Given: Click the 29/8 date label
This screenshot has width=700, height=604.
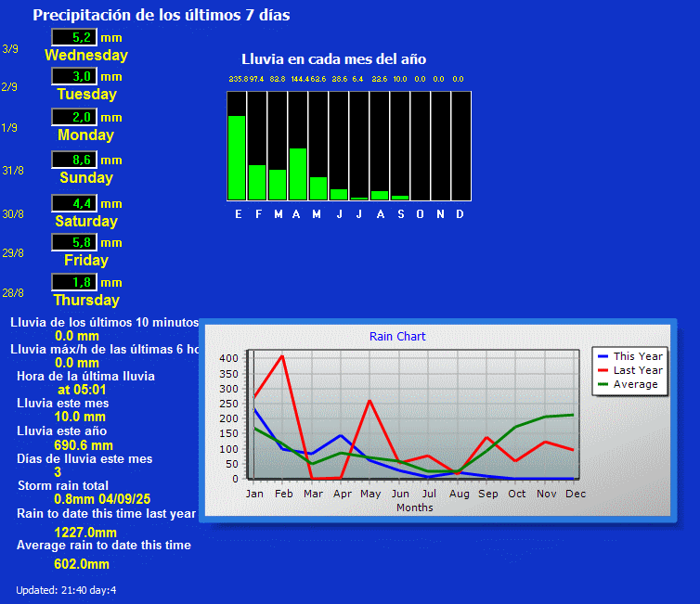Looking at the screenshot, I should 13,253.
